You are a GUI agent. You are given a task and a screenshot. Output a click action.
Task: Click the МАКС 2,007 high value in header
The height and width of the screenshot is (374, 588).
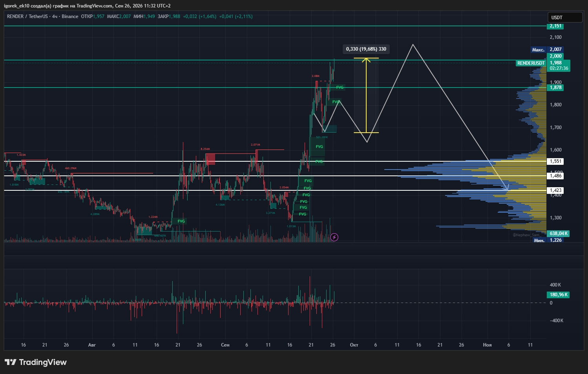[119, 16]
